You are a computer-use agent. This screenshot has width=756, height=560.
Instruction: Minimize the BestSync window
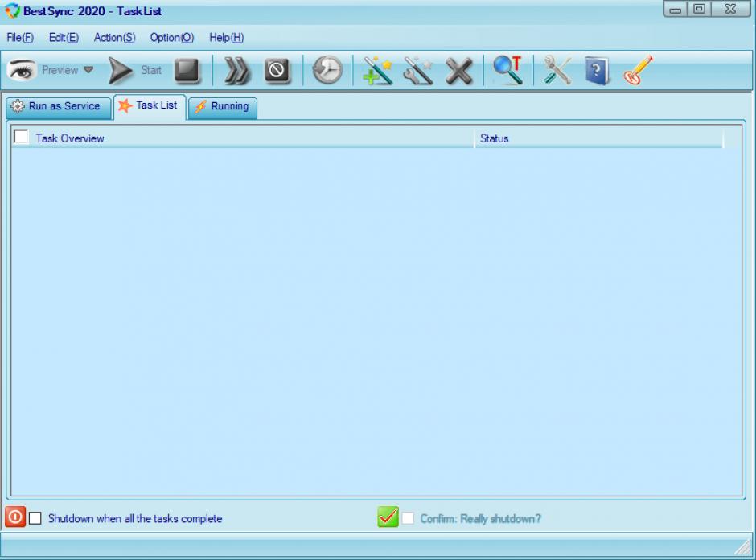pos(676,9)
